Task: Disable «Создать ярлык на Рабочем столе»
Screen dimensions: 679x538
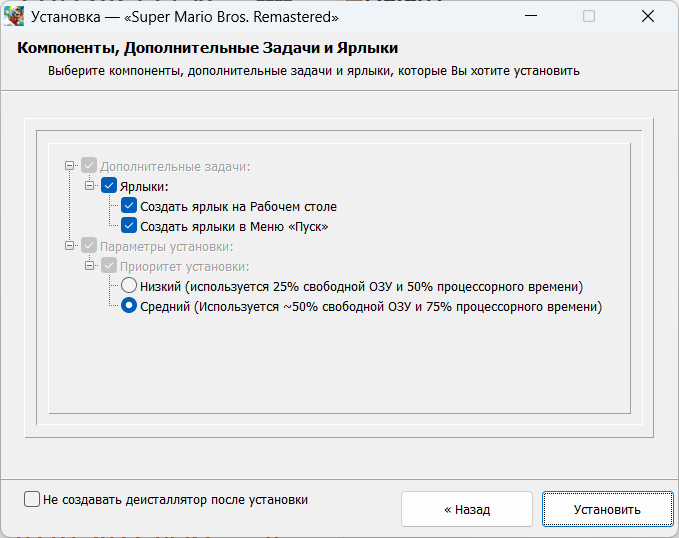Action: coord(129,206)
